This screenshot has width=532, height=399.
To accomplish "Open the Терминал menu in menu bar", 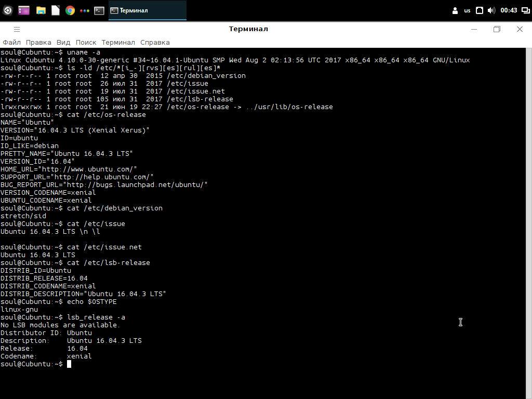I will point(118,43).
